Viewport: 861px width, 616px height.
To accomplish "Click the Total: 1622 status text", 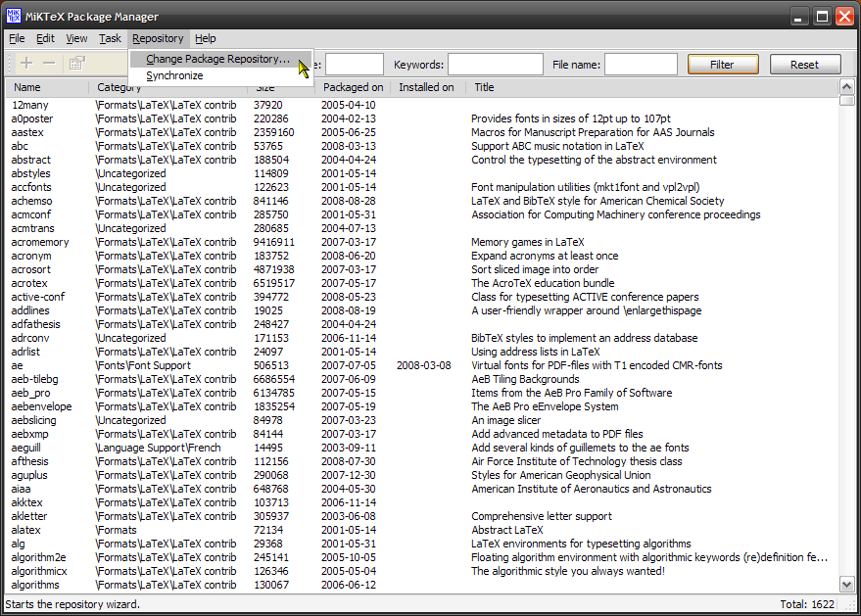I will [x=807, y=604].
